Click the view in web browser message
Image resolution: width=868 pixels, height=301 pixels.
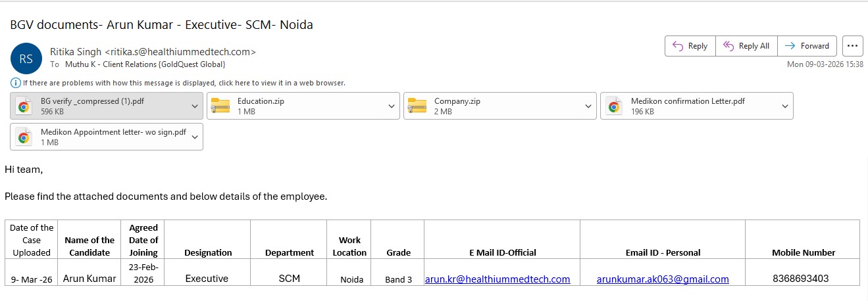pos(184,83)
